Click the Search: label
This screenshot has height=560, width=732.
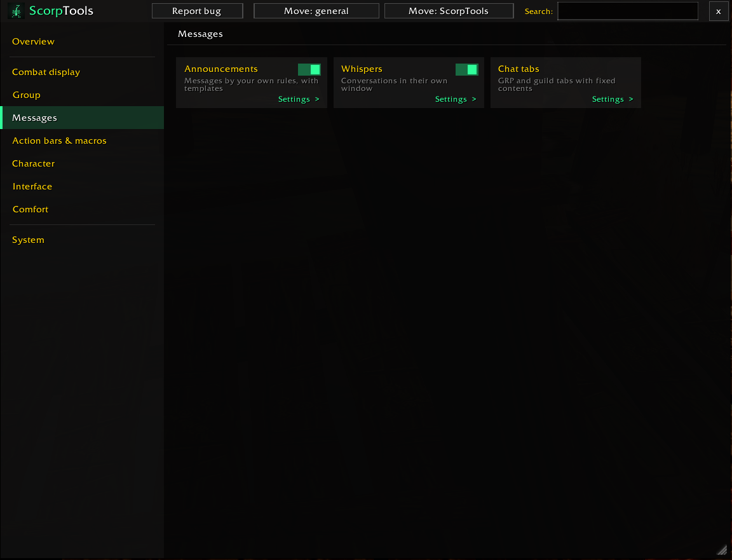tap(538, 11)
